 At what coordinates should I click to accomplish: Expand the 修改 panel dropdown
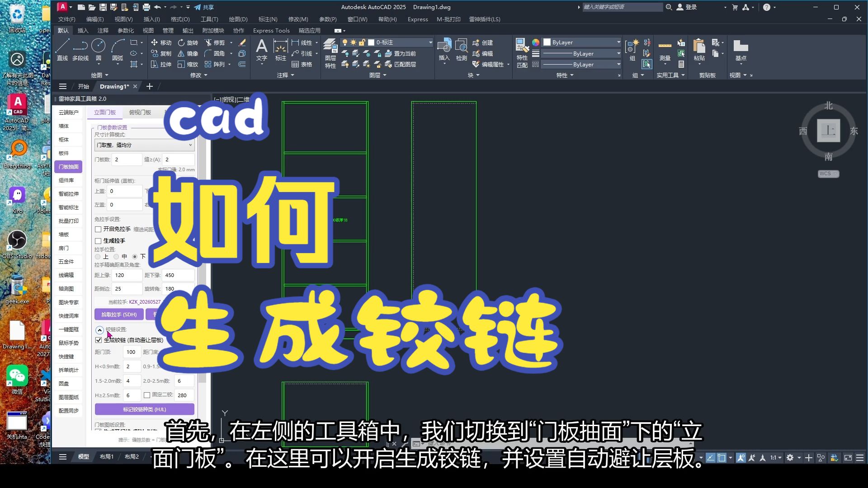point(199,75)
